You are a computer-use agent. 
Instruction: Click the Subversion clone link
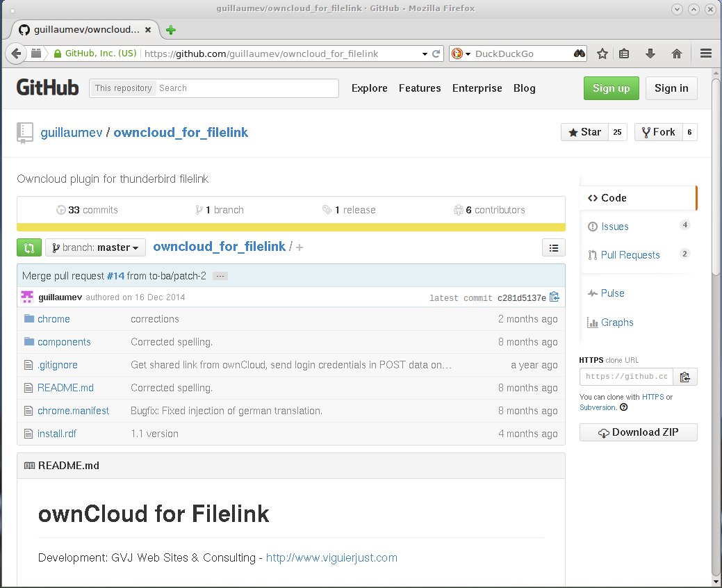pos(597,407)
